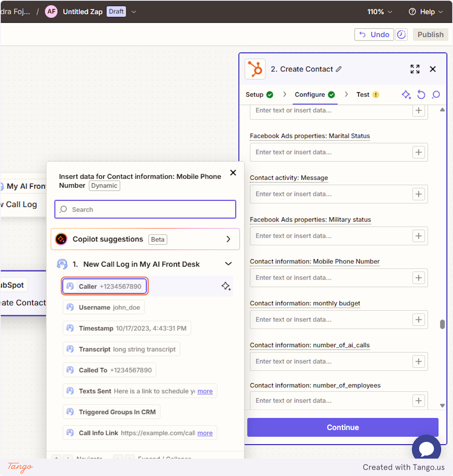The height and width of the screenshot is (476, 453).
Task: Click the Search box in Insert data popup
Action: coord(145,209)
